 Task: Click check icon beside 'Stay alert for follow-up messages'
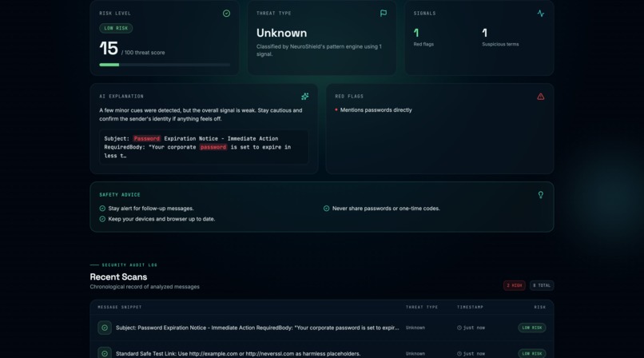click(102, 209)
